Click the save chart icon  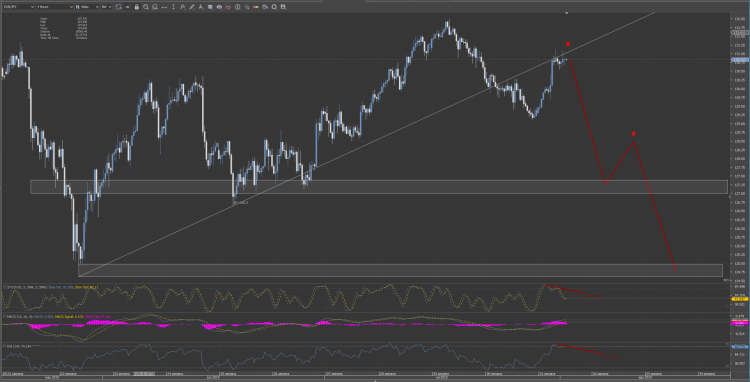click(x=283, y=7)
